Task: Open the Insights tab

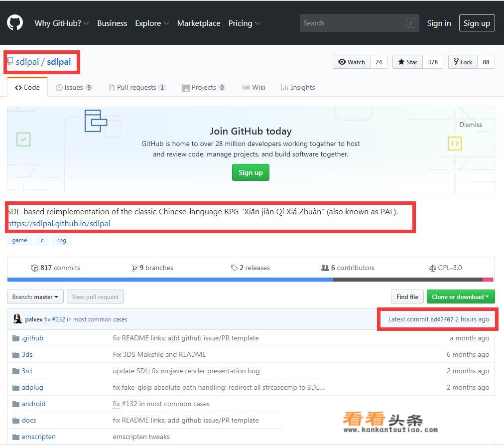Action: point(298,87)
